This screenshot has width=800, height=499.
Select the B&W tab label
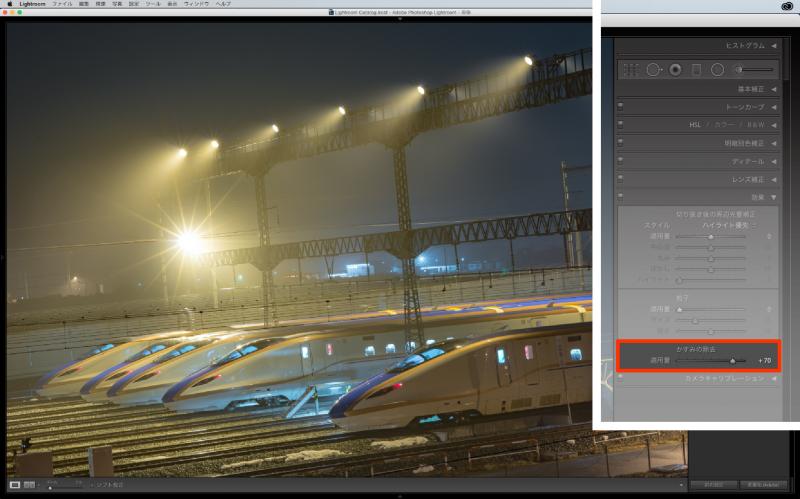(x=756, y=125)
